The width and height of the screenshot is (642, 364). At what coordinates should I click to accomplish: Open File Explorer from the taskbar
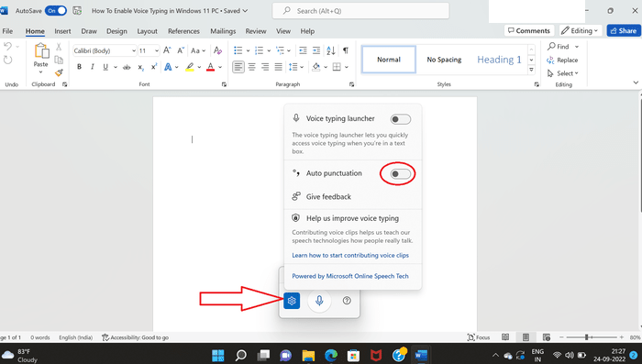tap(308, 355)
